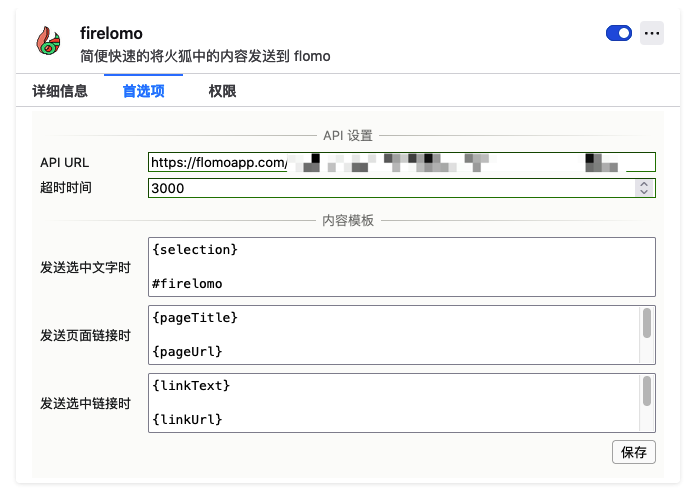
Task: Click the firelomo extension logo icon
Action: pyautogui.click(x=47, y=41)
